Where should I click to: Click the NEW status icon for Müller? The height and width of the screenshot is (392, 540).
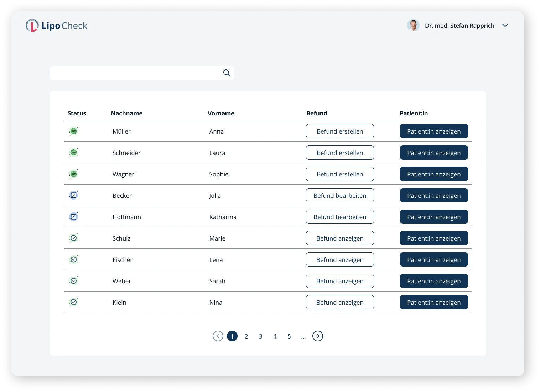(73, 131)
